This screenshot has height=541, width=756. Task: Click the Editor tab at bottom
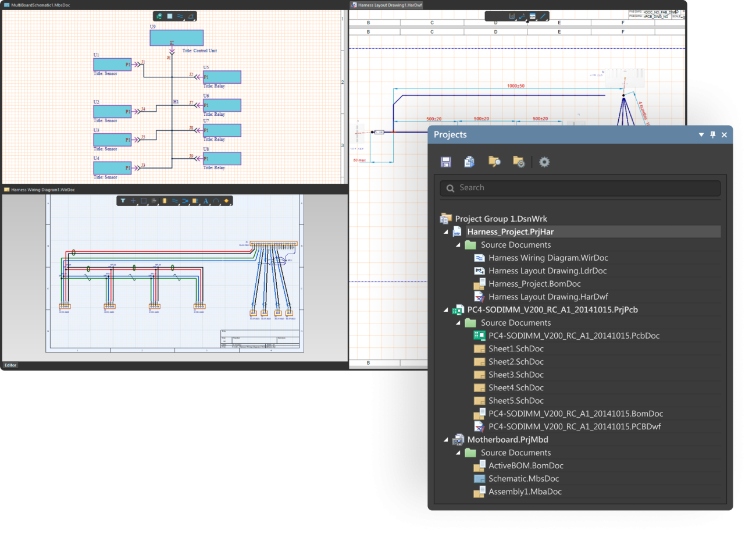click(x=10, y=365)
